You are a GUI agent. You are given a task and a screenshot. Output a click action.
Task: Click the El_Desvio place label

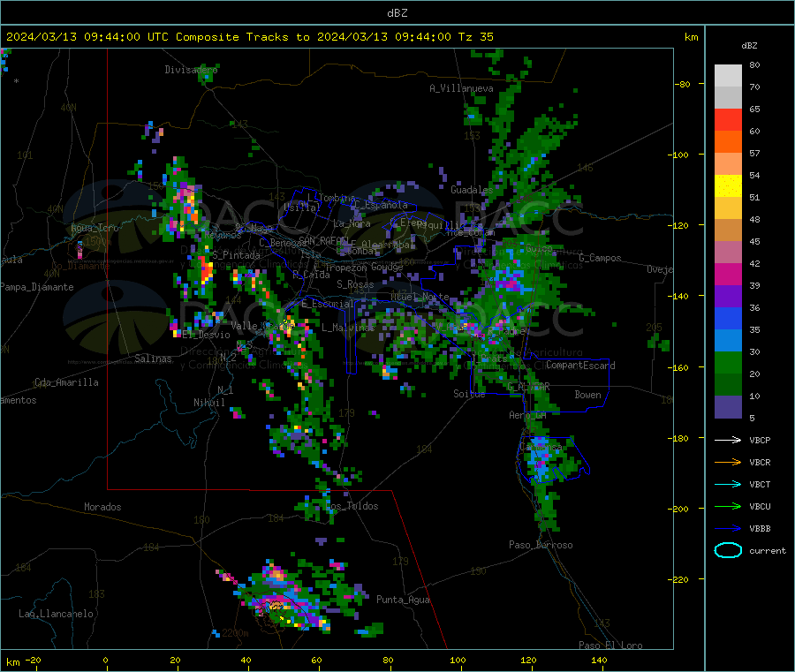206,335
